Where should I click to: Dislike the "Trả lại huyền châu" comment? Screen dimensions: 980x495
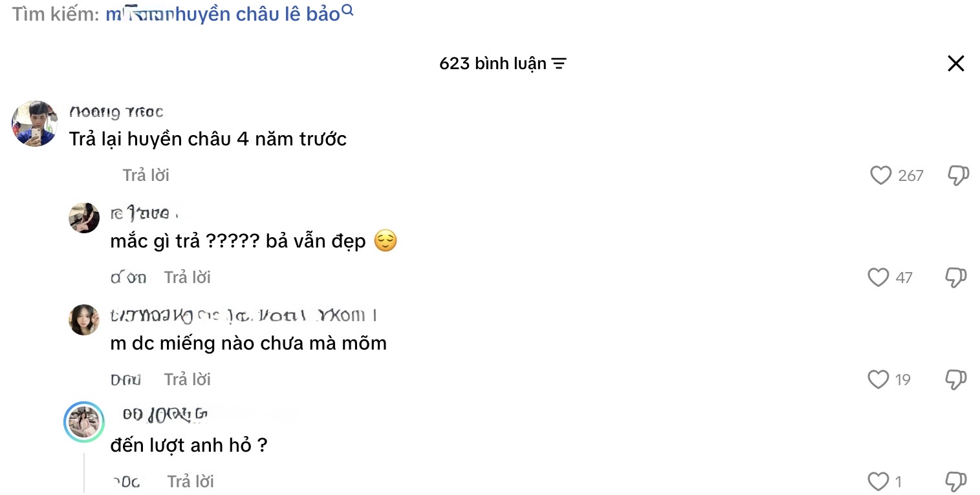coord(958,175)
